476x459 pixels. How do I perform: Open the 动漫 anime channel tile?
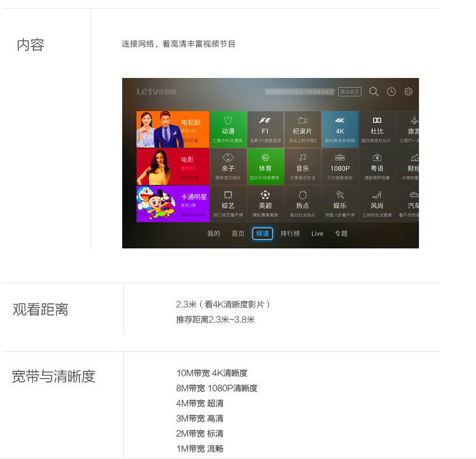(x=228, y=129)
